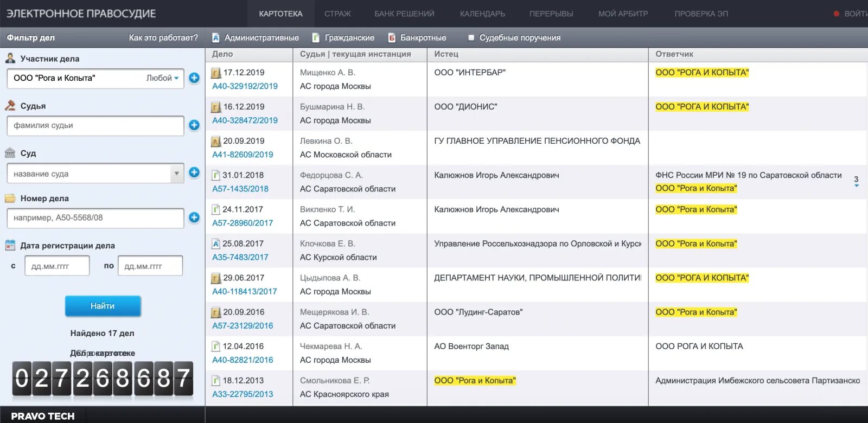Click the case type icon dated 31.01.2018
The width and height of the screenshot is (868, 423).
[x=216, y=175]
